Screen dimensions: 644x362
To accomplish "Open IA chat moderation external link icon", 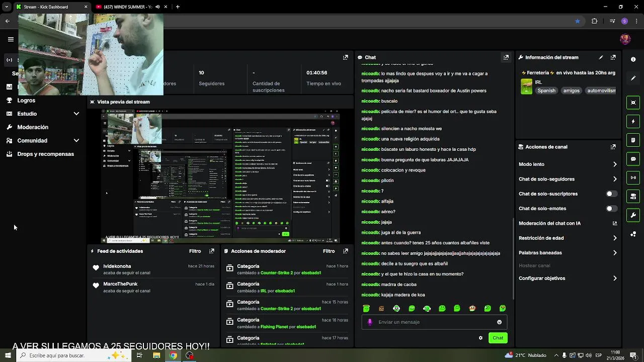I will tap(615, 223).
